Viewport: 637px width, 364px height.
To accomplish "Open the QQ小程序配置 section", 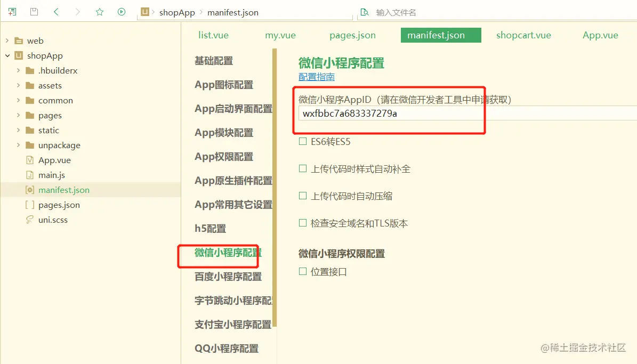I will pos(226,349).
